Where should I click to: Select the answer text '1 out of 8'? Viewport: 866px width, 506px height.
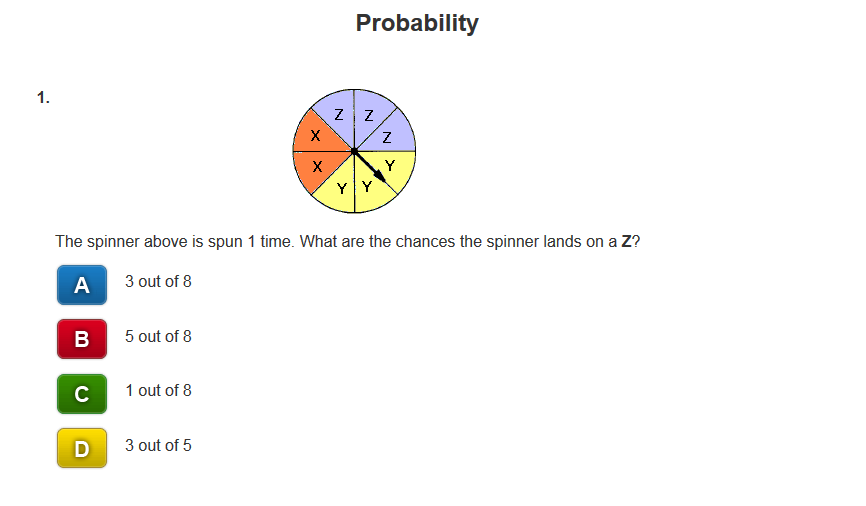158,390
